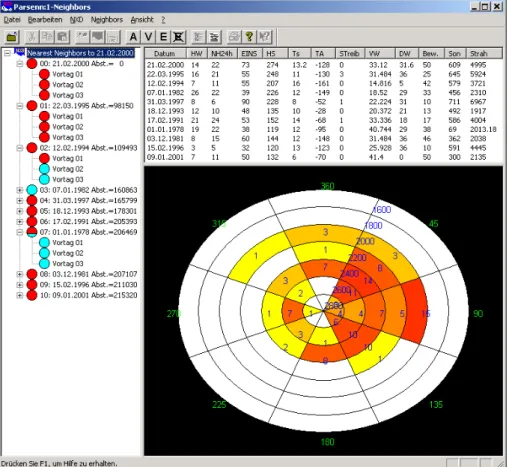Click the STreib column header

click(x=349, y=53)
